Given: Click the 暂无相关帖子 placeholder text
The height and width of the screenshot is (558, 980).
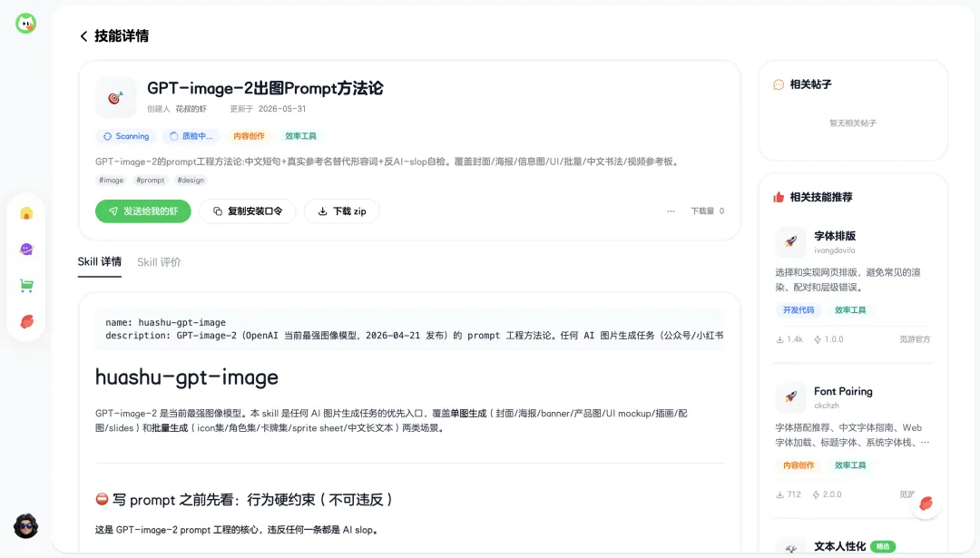Looking at the screenshot, I should [x=852, y=123].
